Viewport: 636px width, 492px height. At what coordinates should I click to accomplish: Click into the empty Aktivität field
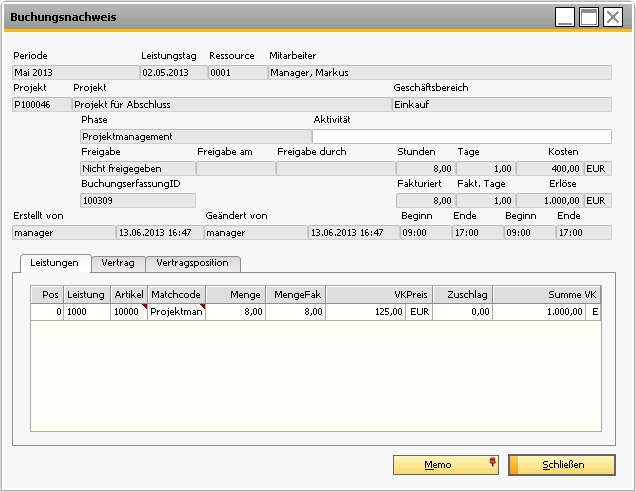coord(461,137)
